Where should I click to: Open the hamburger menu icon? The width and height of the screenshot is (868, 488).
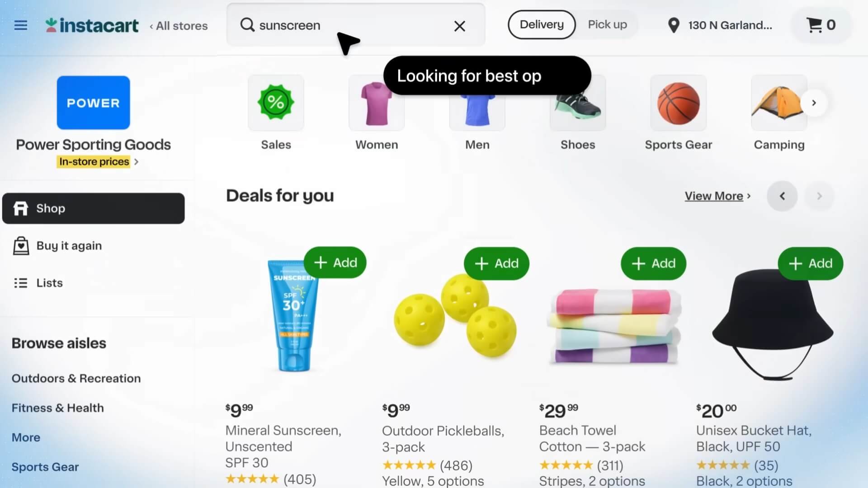(x=21, y=25)
